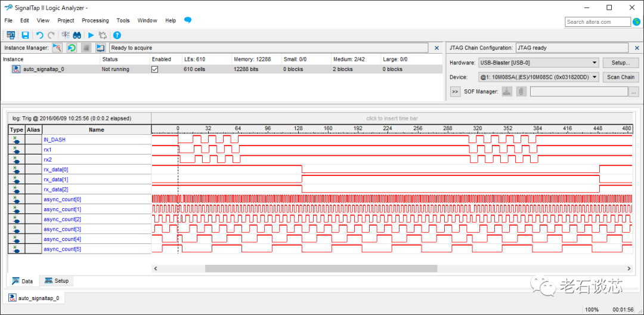Viewport: 644px width, 315px height.
Task: Click the SOF Manager attach paperclip icon
Action: (x=521, y=92)
